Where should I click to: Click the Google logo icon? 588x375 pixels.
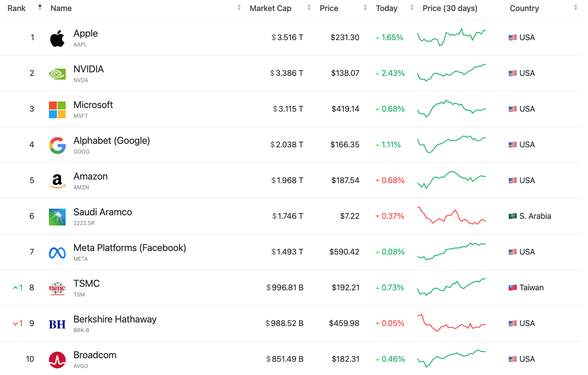pyautogui.click(x=57, y=146)
